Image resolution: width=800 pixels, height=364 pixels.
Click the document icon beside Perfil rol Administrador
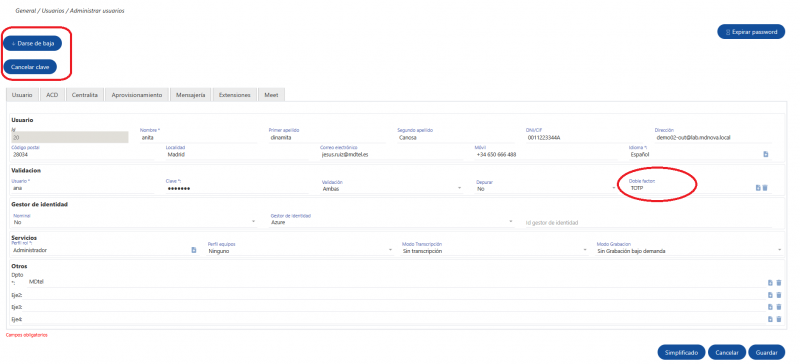click(x=194, y=250)
